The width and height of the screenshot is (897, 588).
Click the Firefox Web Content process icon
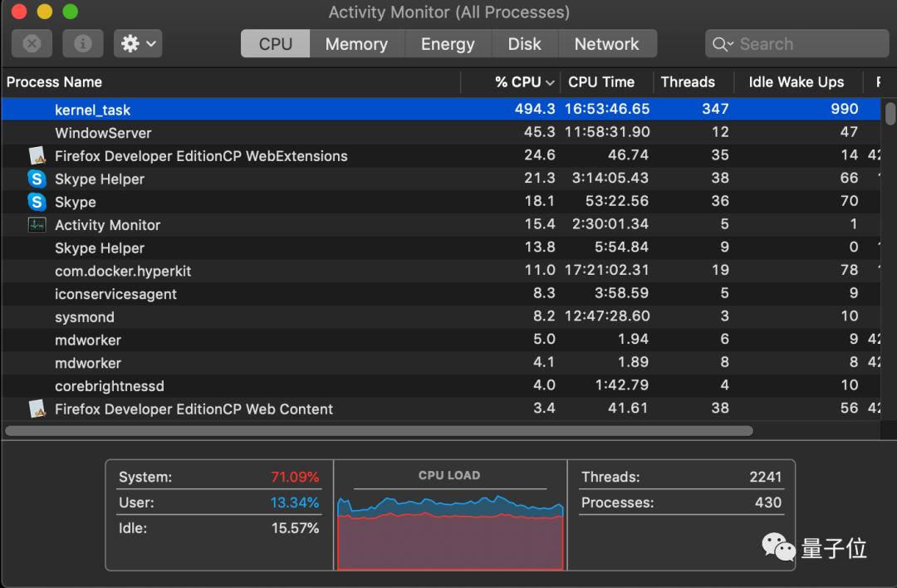(x=37, y=409)
